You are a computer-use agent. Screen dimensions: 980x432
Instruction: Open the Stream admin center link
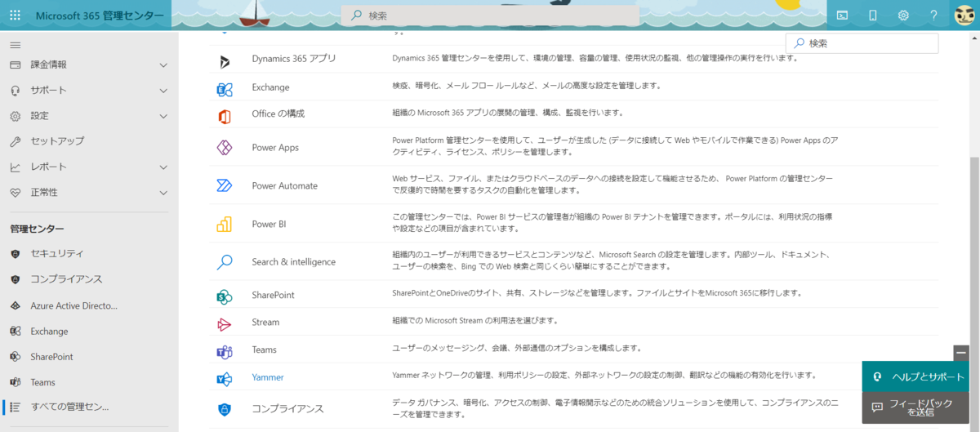click(266, 323)
